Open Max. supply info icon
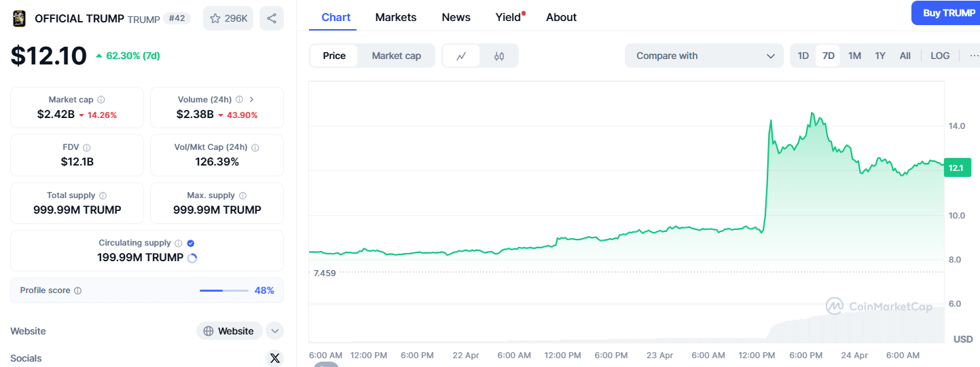The image size is (980, 367). [x=243, y=195]
